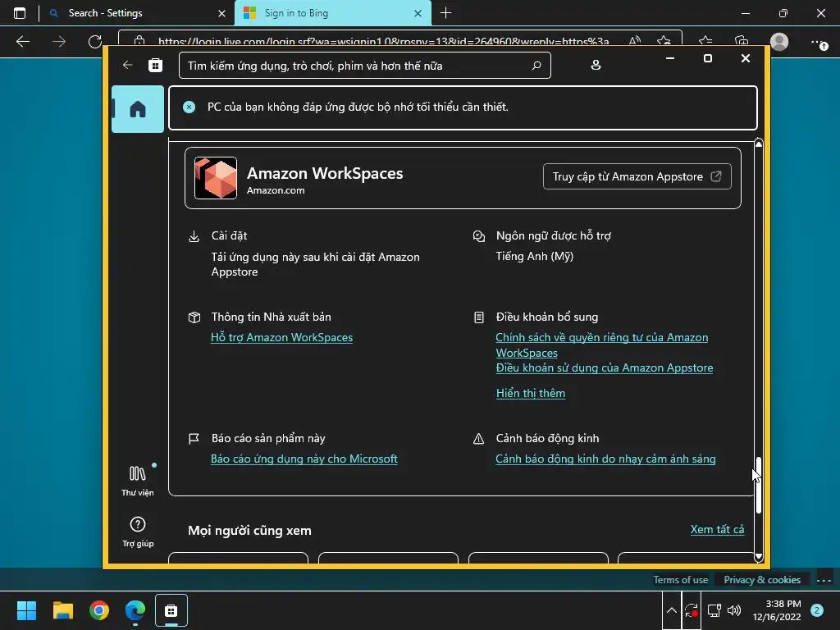The width and height of the screenshot is (840, 630).
Task: Go back in the Microsoft Store
Action: click(127, 66)
